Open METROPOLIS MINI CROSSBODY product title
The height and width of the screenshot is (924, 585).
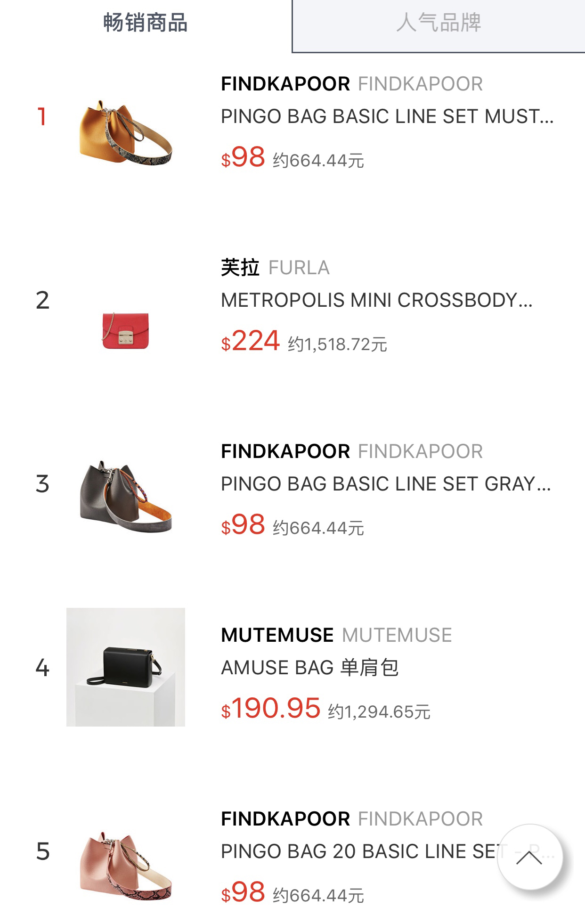[376, 300]
